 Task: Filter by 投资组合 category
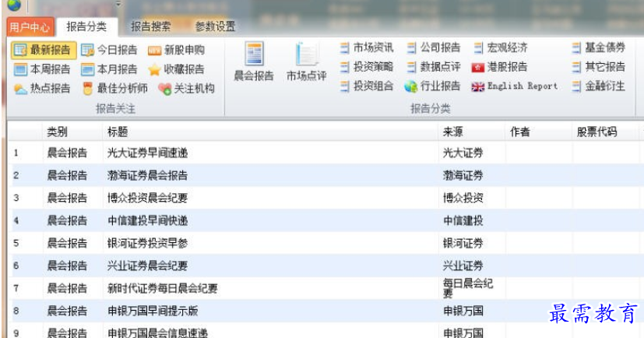pos(366,86)
